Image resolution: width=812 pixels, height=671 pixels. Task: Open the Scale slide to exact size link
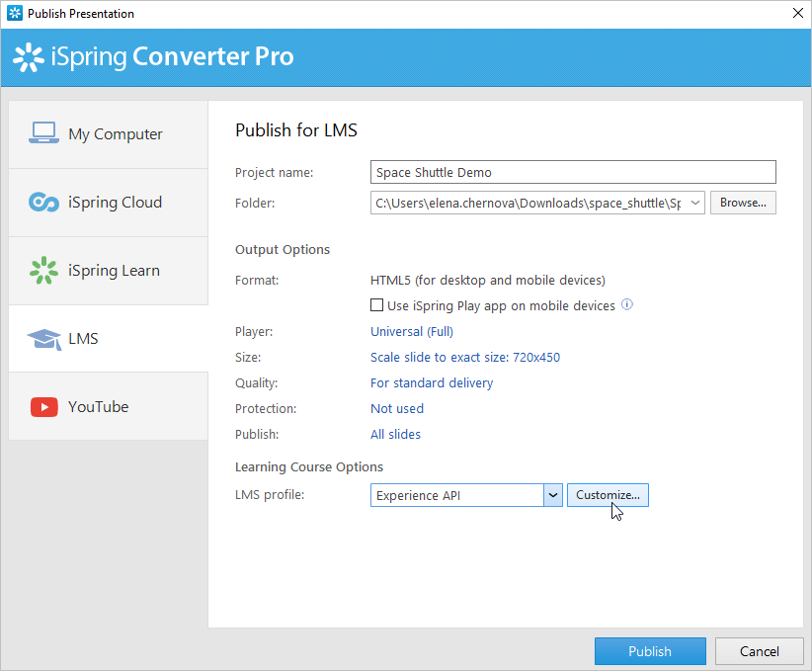[465, 358]
